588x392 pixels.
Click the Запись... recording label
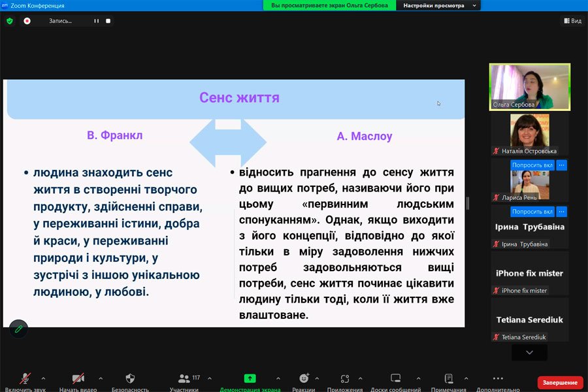coord(60,21)
